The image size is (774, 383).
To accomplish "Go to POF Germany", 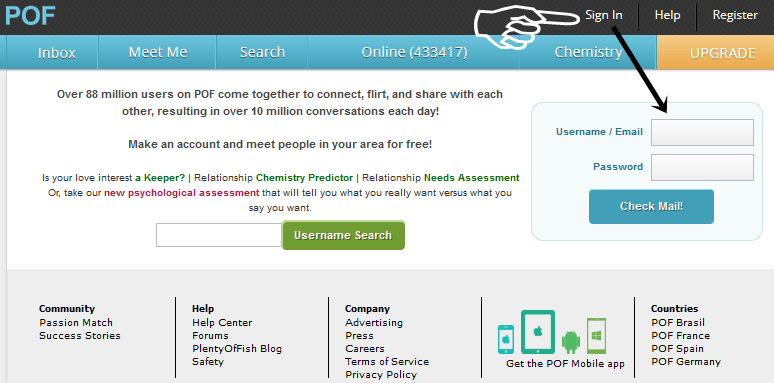I will point(686,362).
